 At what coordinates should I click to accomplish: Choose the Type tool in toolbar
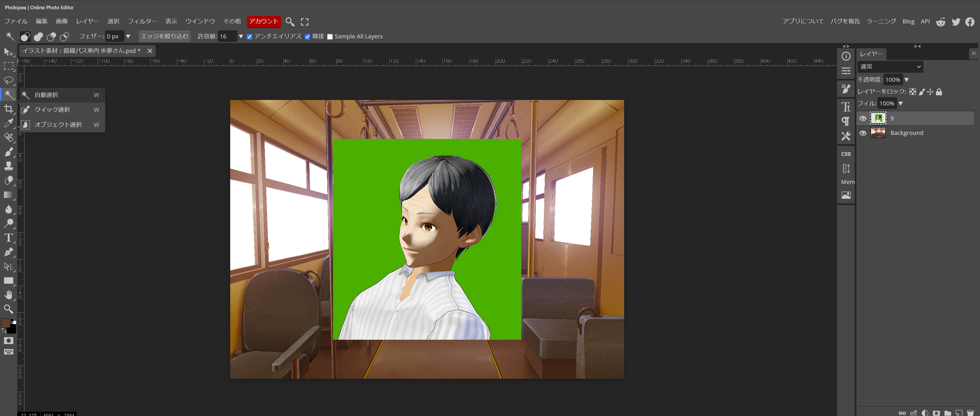[x=8, y=238]
